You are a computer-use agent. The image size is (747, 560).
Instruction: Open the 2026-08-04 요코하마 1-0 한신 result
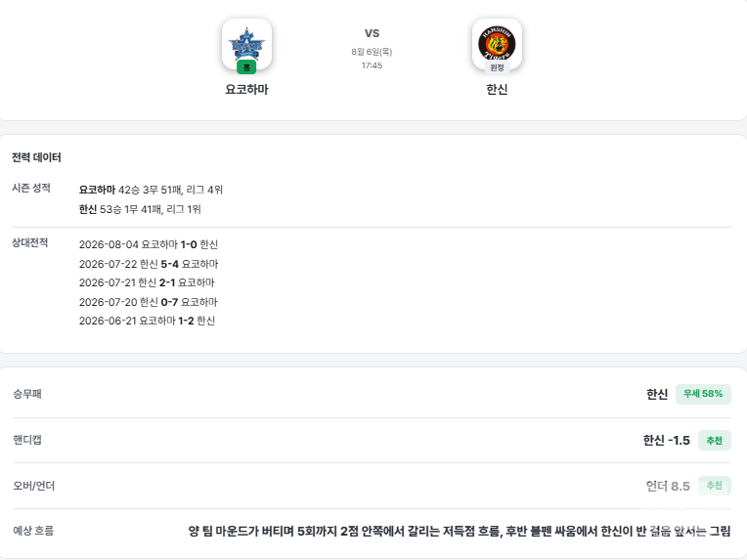coord(149,244)
